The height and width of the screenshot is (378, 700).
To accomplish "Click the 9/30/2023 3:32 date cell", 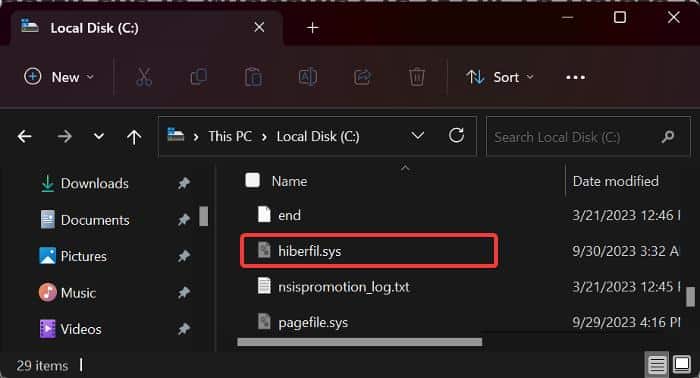I will tap(625, 251).
